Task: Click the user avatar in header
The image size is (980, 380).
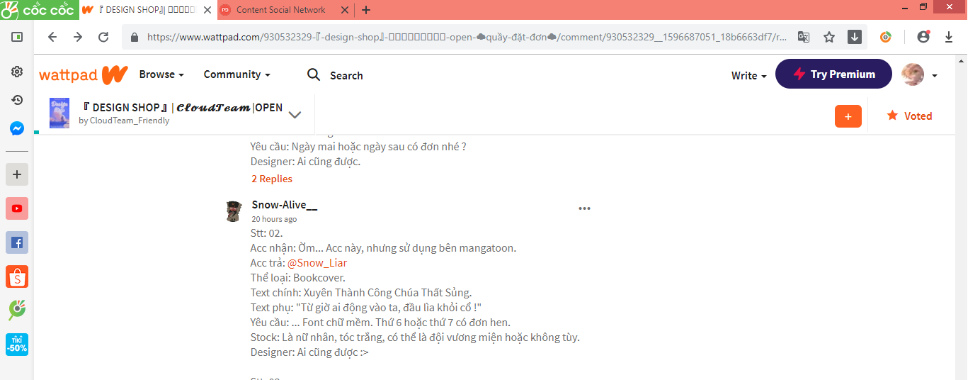Action: point(913,74)
